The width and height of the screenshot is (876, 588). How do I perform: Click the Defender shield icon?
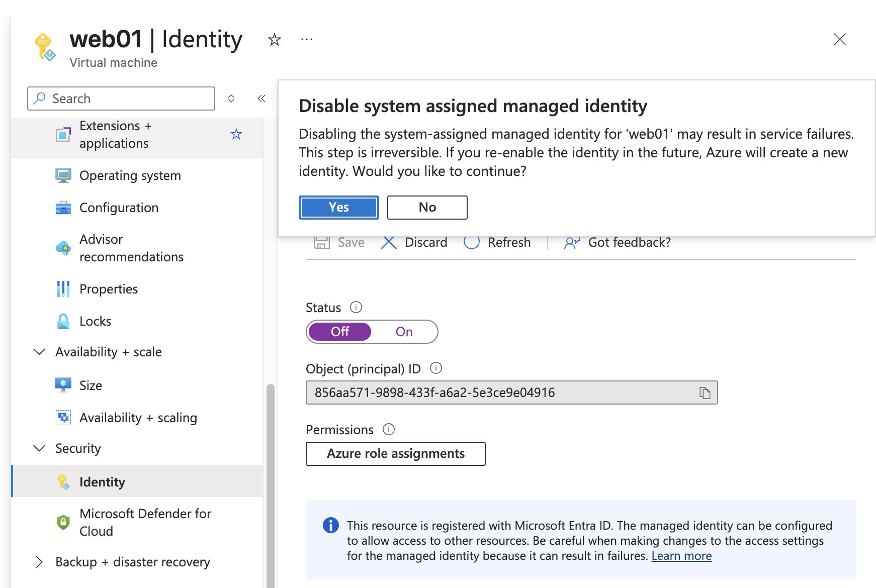click(x=63, y=522)
